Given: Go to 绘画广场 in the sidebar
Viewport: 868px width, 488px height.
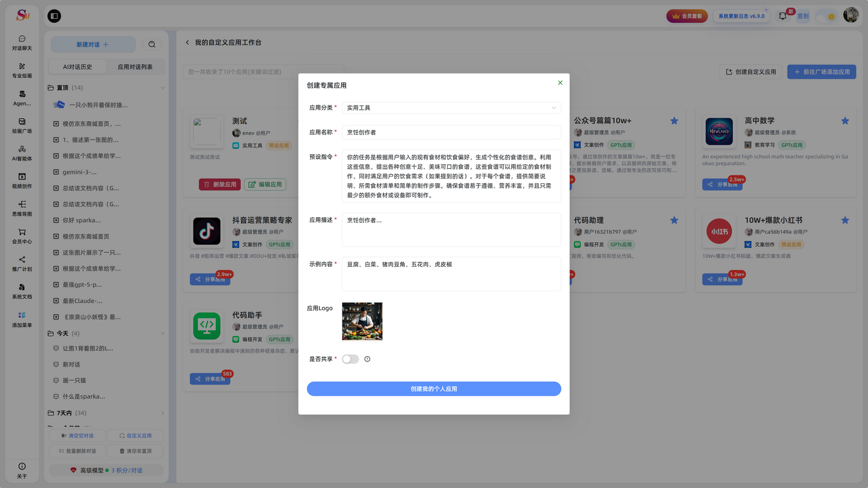Looking at the screenshot, I should tap(22, 126).
